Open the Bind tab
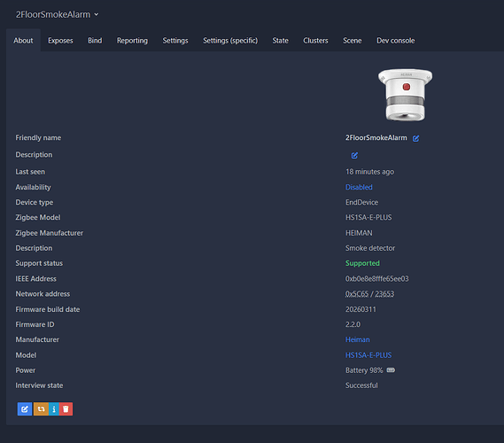504x443 pixels. click(95, 41)
